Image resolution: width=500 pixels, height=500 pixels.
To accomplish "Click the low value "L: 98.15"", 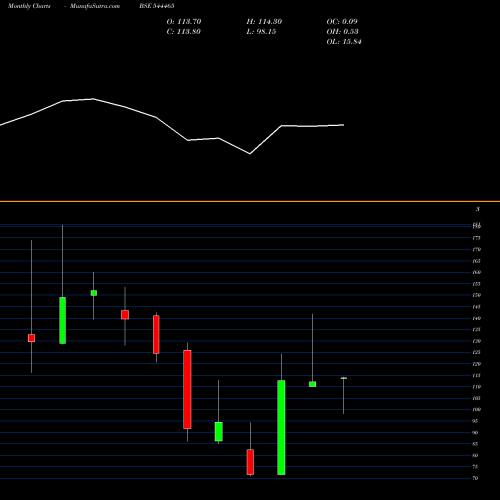I will click(x=261, y=32).
